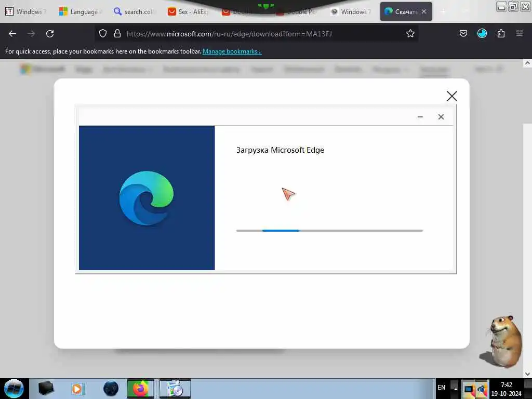This screenshot has width=532, height=399.
Task: Open the Manage bookmarks link
Action: (232, 51)
